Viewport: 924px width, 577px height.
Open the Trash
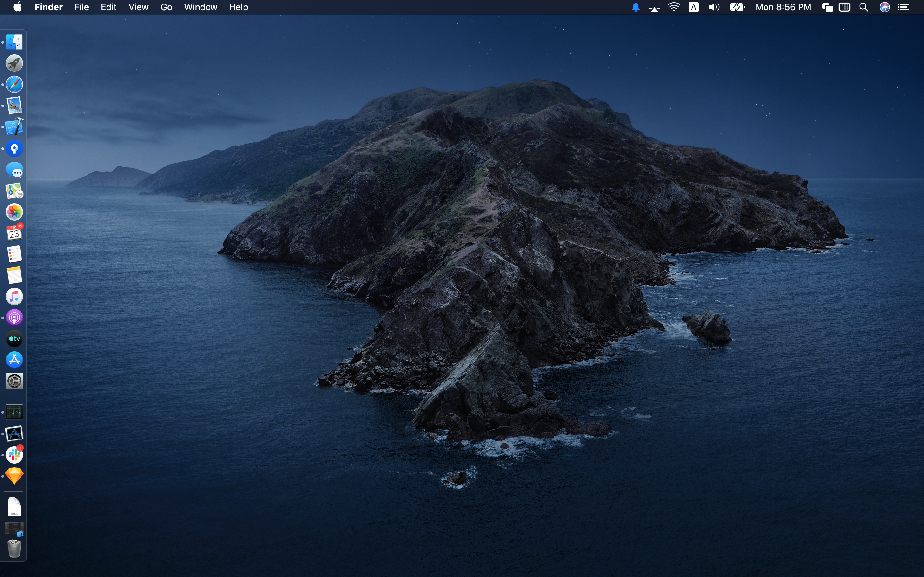point(14,549)
